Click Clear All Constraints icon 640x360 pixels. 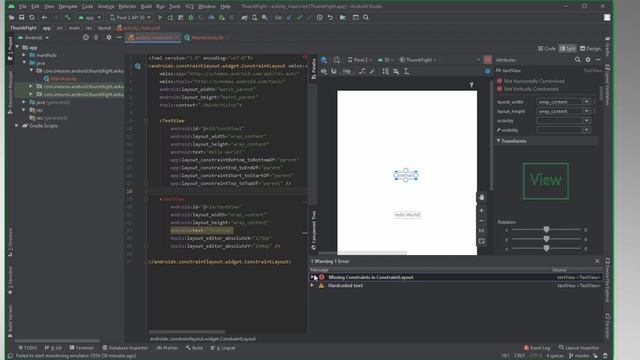(x=362, y=71)
